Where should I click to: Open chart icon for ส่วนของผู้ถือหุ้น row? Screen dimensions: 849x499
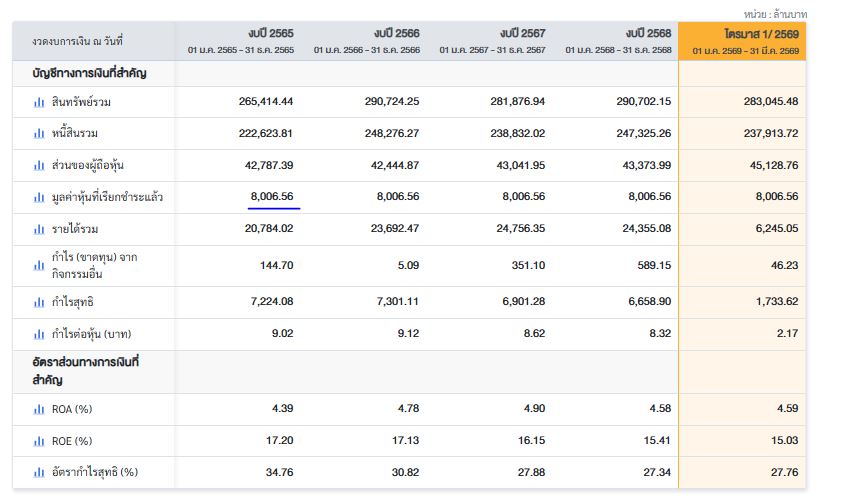tap(39, 165)
